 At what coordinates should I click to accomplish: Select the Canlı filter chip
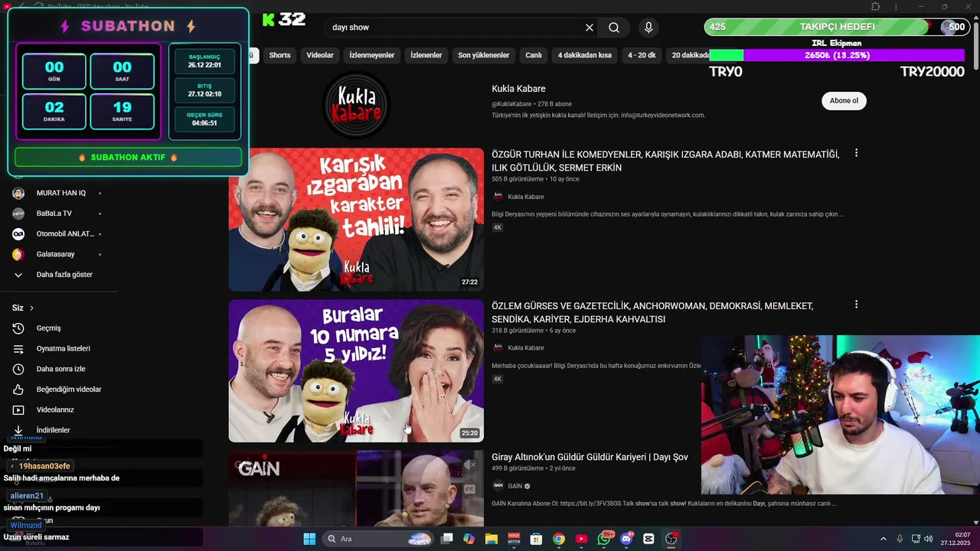point(534,55)
